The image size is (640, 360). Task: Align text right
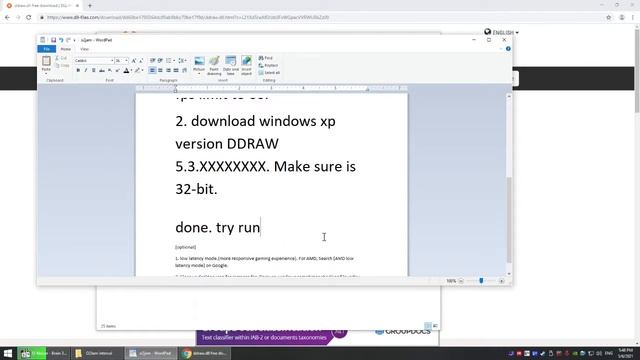pyautogui.click(x=168, y=70)
